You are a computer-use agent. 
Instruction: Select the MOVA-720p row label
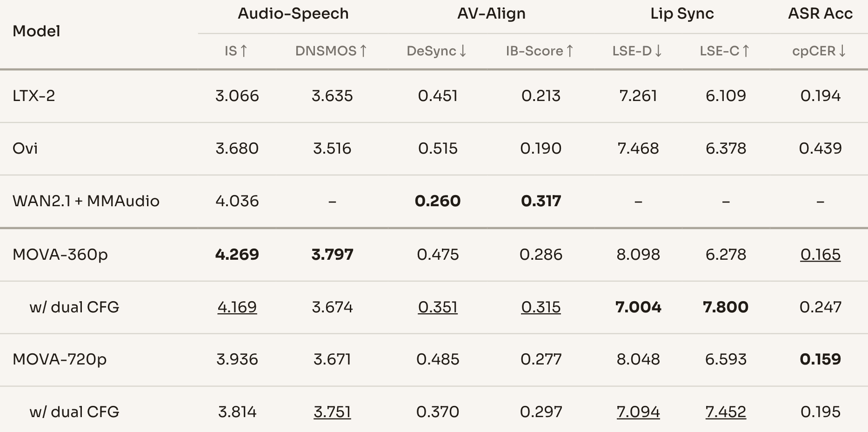(x=60, y=359)
